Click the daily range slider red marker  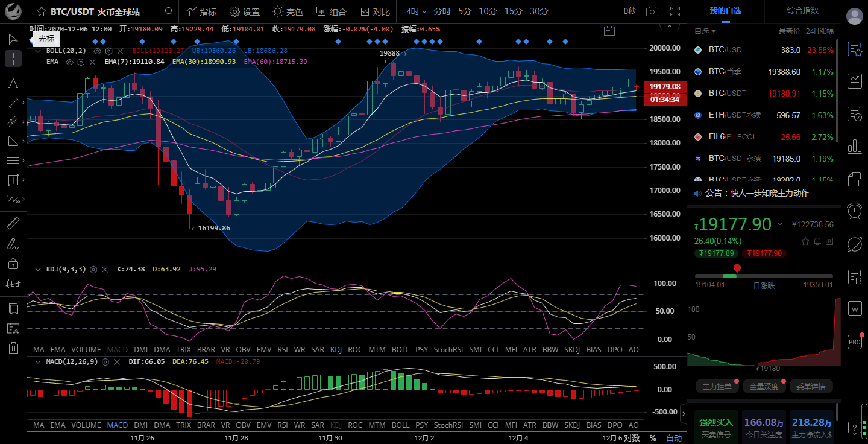(x=737, y=268)
